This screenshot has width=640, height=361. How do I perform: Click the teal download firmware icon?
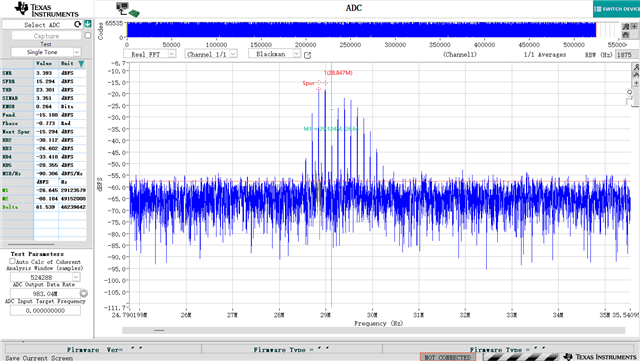click(x=88, y=24)
